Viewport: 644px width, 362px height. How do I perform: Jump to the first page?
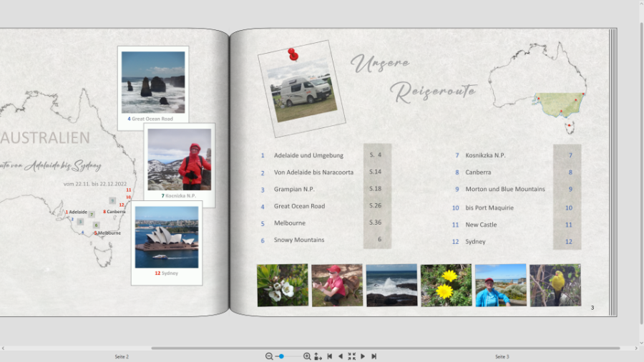coord(329,356)
